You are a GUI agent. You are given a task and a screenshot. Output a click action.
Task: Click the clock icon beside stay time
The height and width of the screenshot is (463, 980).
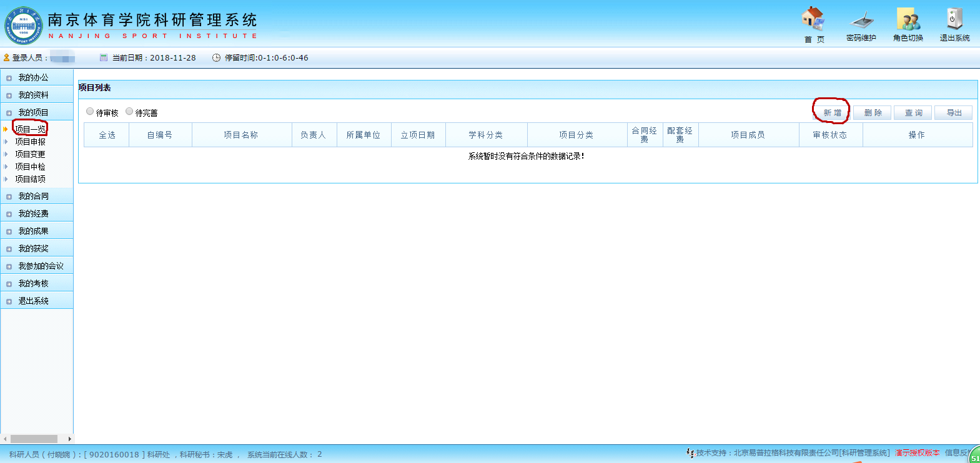216,57
